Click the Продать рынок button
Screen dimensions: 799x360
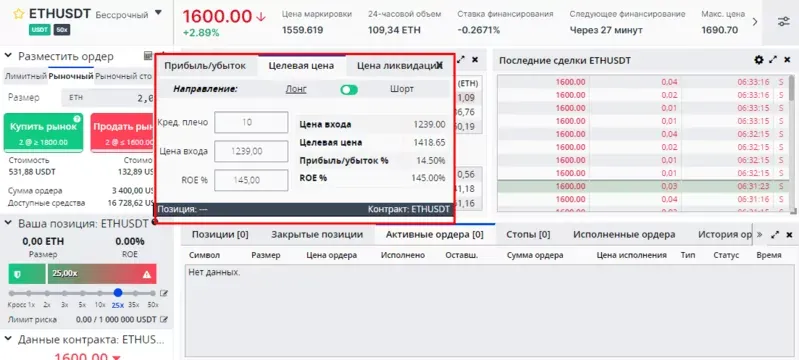click(x=122, y=133)
